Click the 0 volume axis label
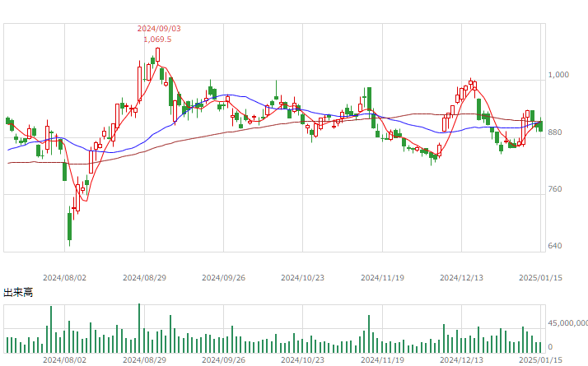 [x=550, y=347]
